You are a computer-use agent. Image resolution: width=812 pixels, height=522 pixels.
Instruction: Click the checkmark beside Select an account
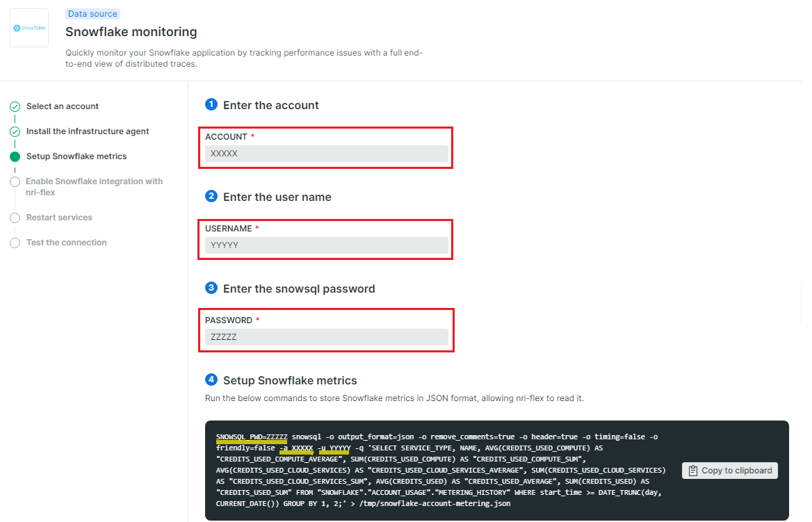pos(15,106)
